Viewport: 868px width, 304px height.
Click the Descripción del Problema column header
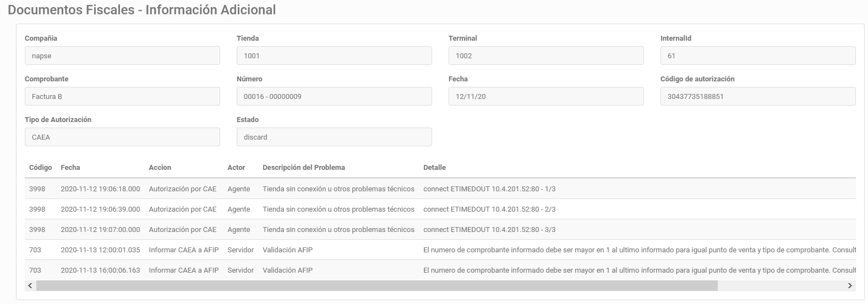304,167
